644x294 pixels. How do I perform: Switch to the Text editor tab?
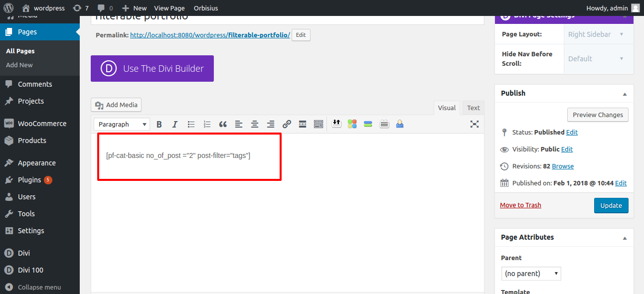coord(473,108)
